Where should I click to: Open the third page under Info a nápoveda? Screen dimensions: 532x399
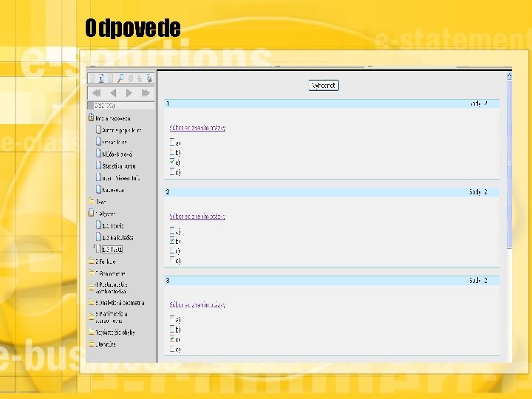(117, 154)
